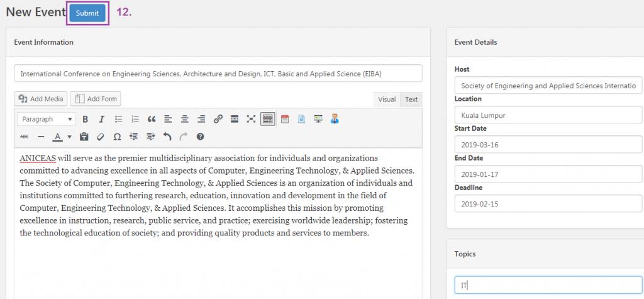Align text center
The height and width of the screenshot is (299, 644).
[x=185, y=119]
